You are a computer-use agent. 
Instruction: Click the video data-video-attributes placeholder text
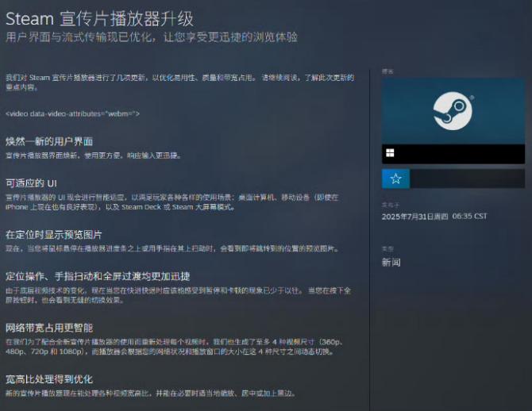point(72,113)
